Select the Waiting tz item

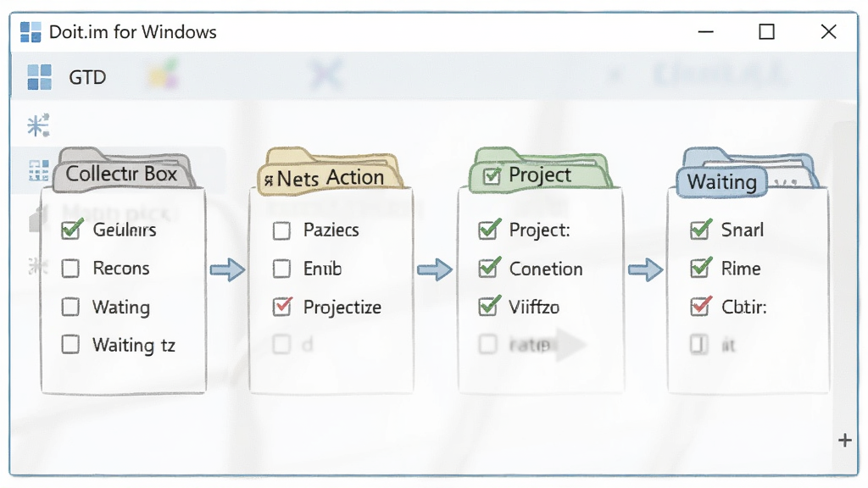click(x=133, y=346)
